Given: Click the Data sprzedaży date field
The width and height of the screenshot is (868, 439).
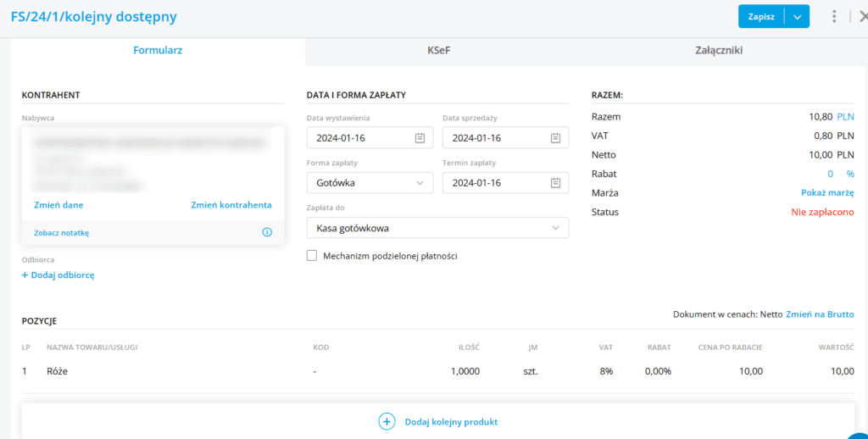Looking at the screenshot, I should [505, 138].
